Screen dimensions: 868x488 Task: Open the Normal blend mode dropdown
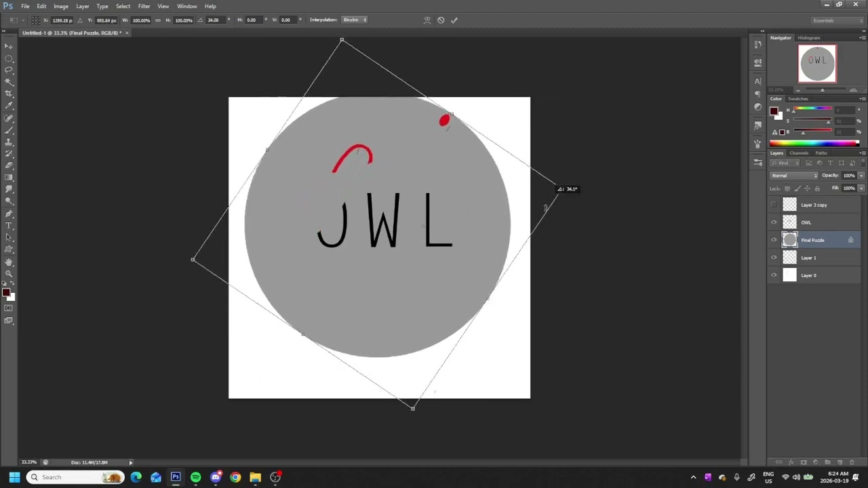(794, 176)
